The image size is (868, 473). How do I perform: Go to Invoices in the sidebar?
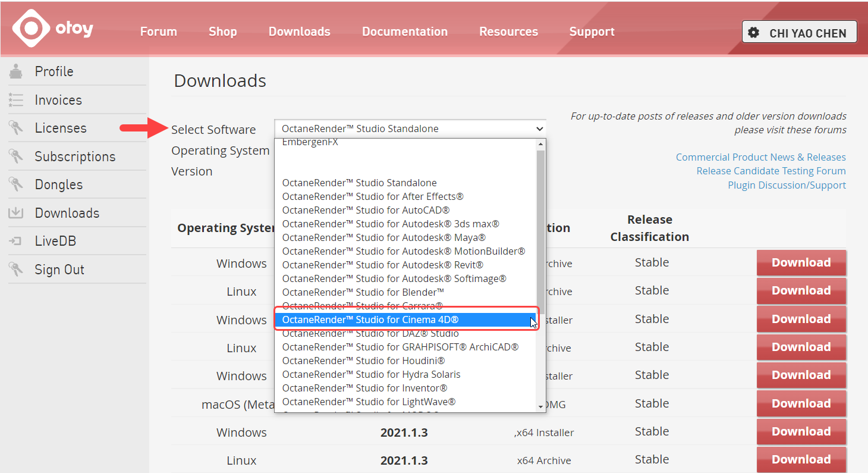(x=58, y=100)
